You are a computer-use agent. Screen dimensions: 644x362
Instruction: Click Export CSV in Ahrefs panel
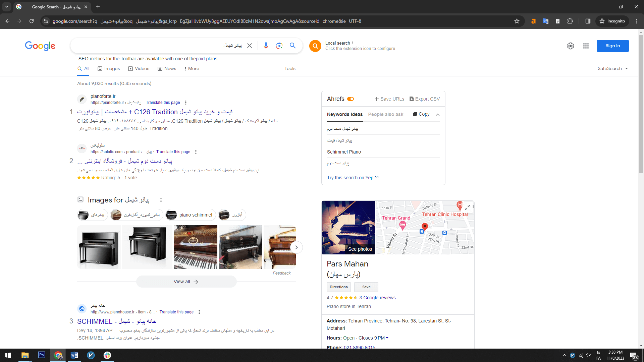pos(425,99)
